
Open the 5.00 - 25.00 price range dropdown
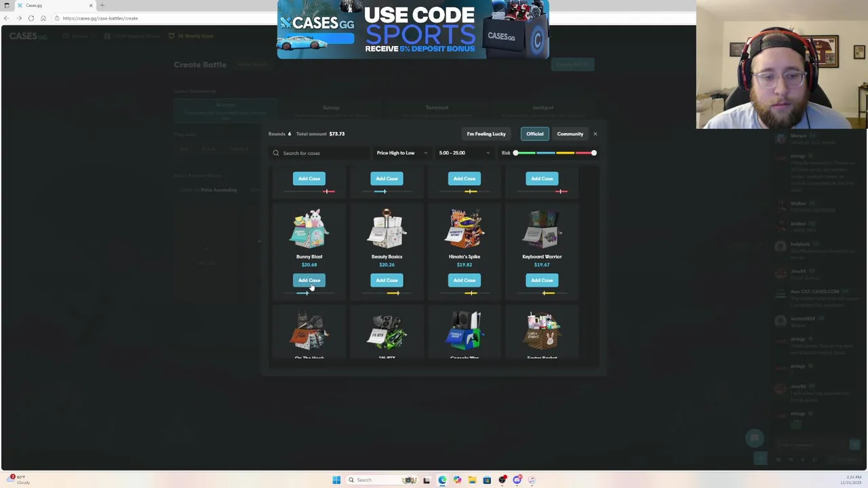click(465, 153)
